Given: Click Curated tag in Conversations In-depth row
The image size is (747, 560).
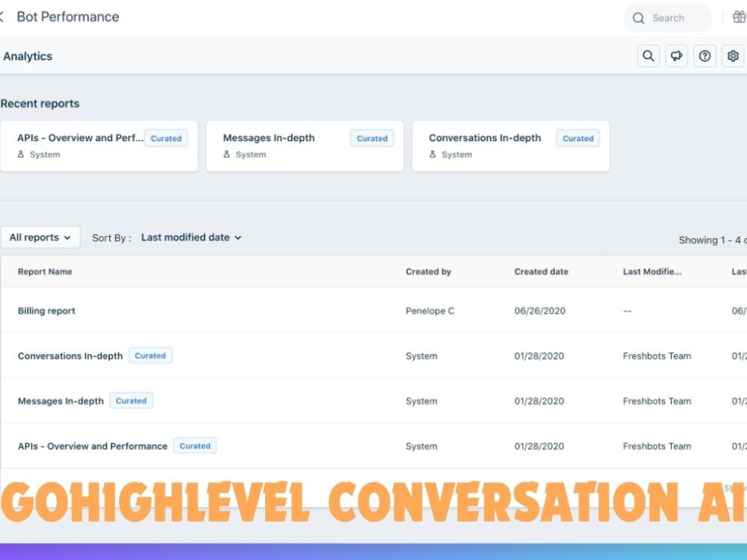Looking at the screenshot, I should click(x=150, y=355).
